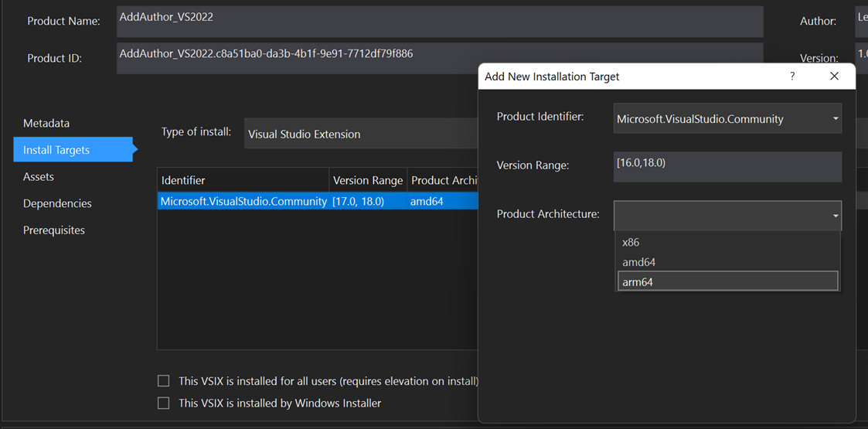Select the Microsoft.VisualStudio.Community target row
Viewport: 868px width, 429px height.
[x=243, y=201]
